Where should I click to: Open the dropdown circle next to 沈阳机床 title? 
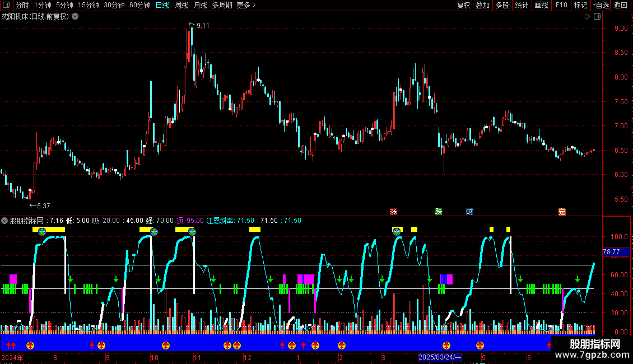click(75, 17)
